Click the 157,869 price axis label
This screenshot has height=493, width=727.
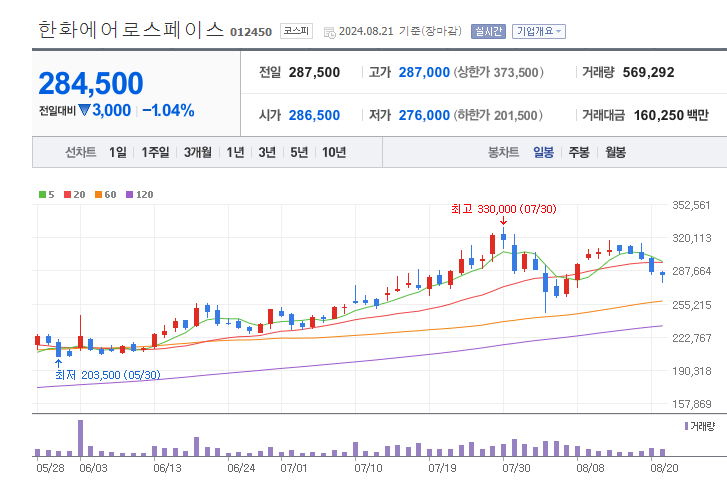click(692, 404)
